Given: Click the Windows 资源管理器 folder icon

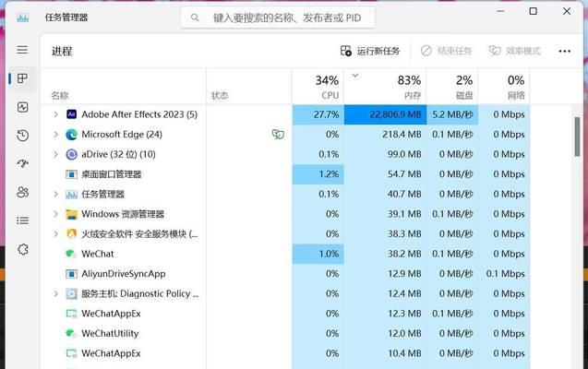Looking at the screenshot, I should click(71, 214).
